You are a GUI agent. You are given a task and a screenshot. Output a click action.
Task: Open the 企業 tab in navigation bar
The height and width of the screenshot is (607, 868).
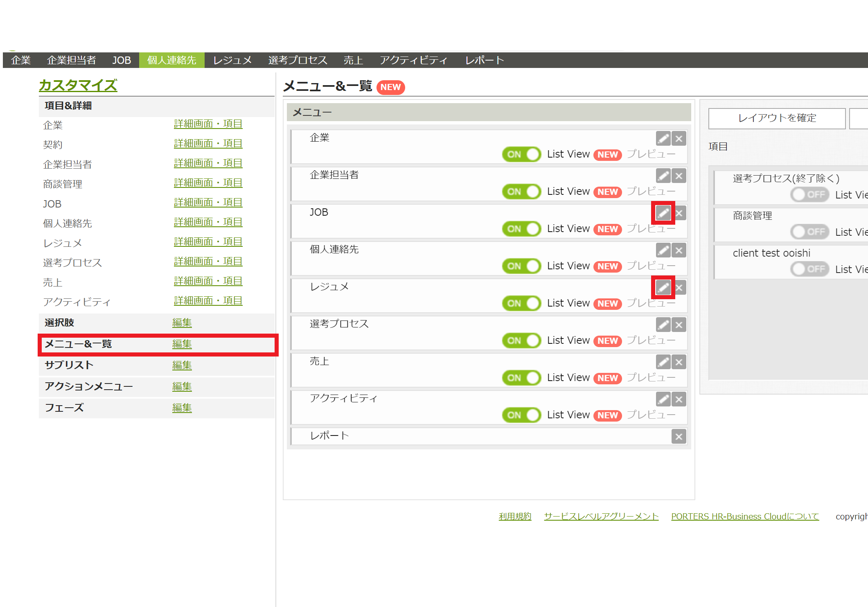pyautogui.click(x=20, y=60)
